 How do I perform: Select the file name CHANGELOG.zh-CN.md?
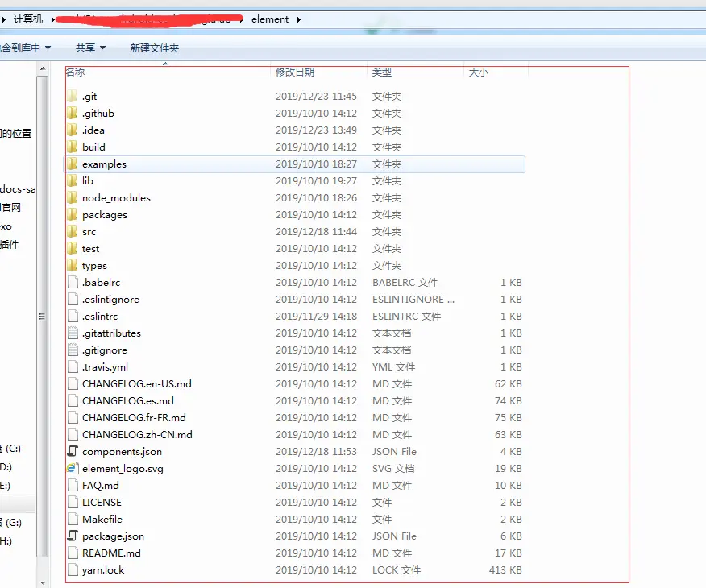click(137, 435)
